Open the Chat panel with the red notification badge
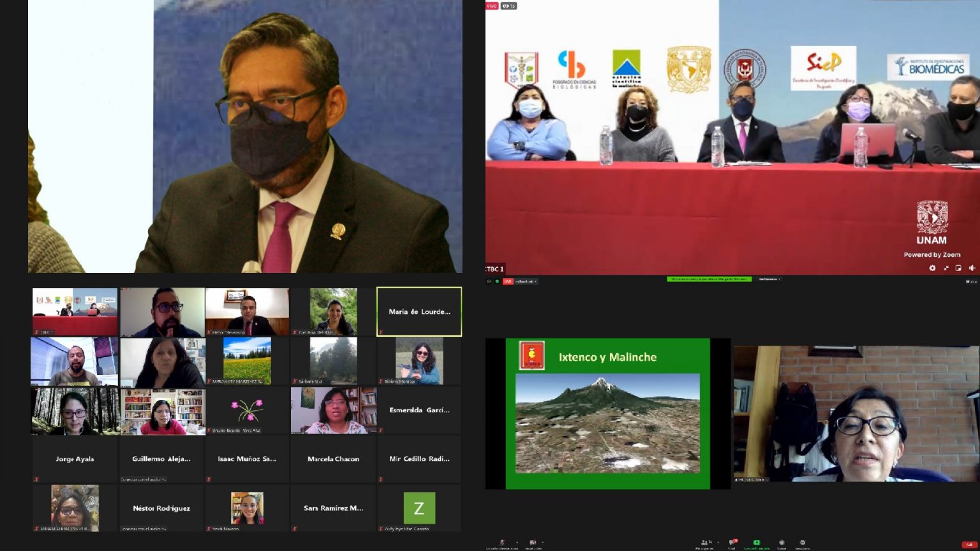The image size is (980, 551). pyautogui.click(x=733, y=541)
